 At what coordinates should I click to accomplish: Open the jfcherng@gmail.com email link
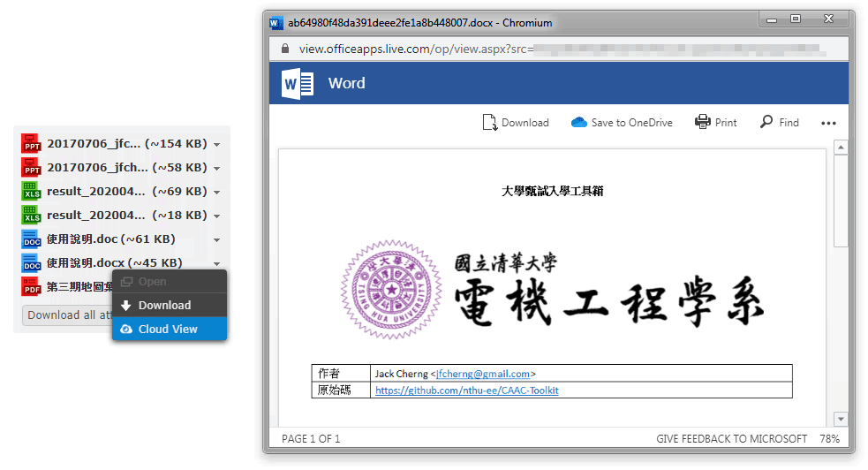coord(483,374)
